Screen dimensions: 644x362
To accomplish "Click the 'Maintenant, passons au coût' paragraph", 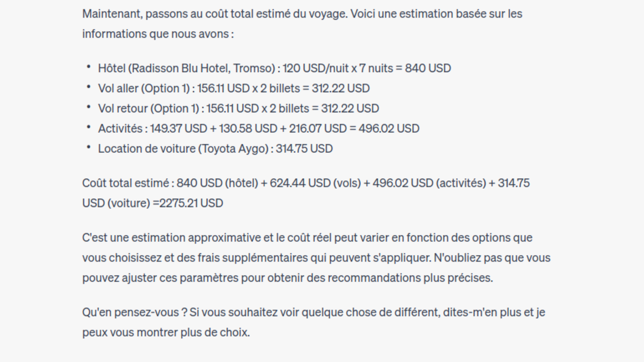I will [x=302, y=24].
